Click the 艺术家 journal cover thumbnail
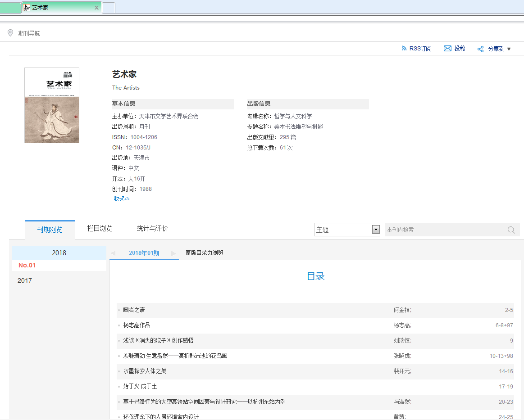Screen dimensions: 524x420 [52, 105]
